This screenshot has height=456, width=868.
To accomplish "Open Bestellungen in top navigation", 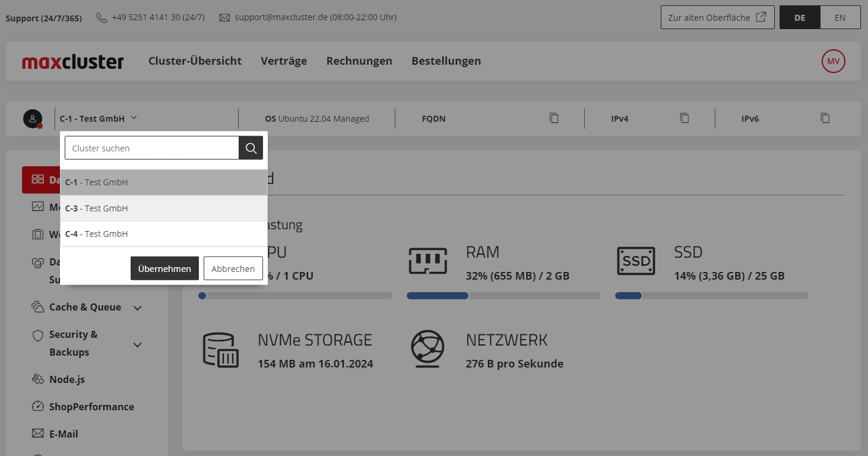I will (x=446, y=61).
